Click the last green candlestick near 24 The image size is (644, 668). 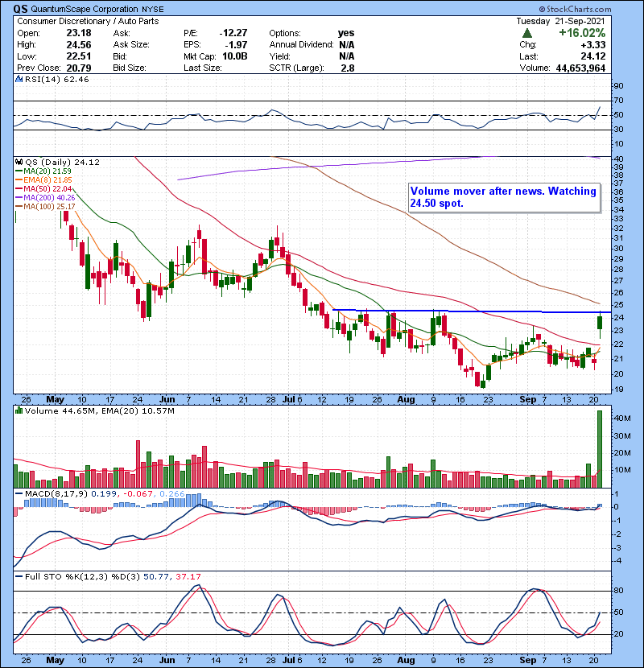tap(600, 323)
